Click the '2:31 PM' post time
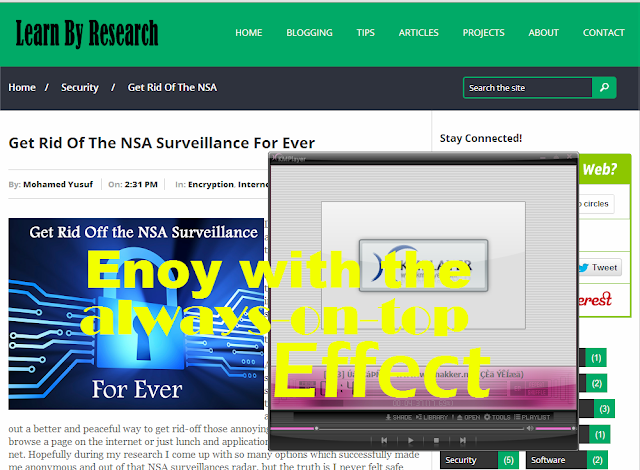 pyautogui.click(x=141, y=184)
